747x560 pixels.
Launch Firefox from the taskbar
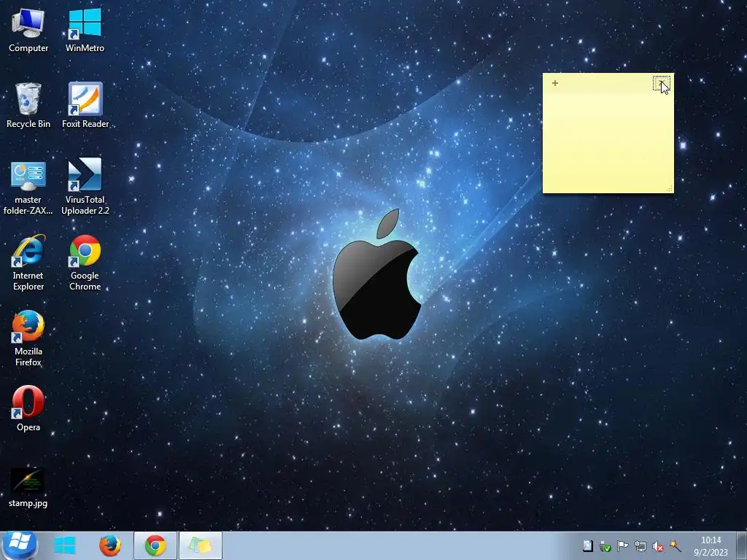point(110,545)
